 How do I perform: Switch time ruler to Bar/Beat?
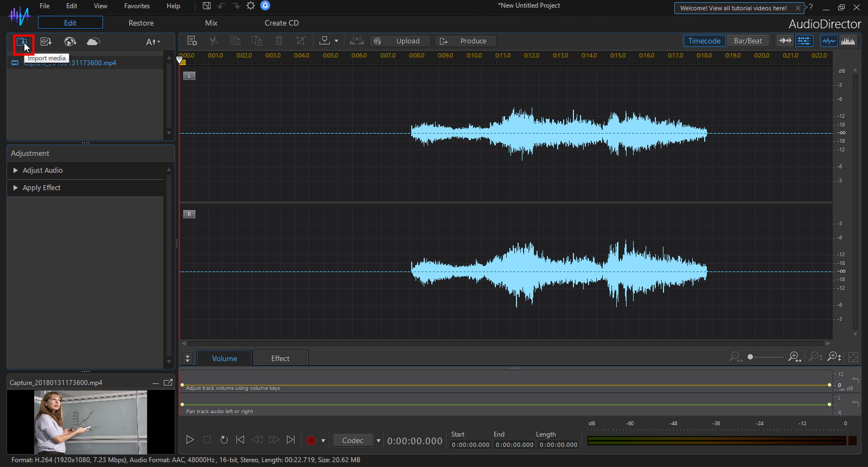[748, 41]
